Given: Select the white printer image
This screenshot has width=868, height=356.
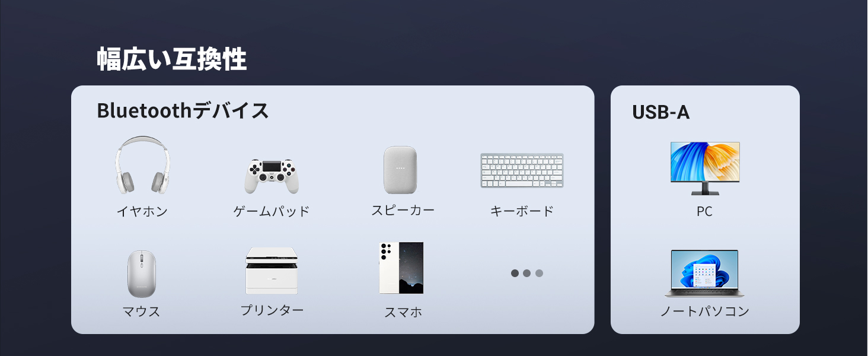Looking at the screenshot, I should (272, 271).
